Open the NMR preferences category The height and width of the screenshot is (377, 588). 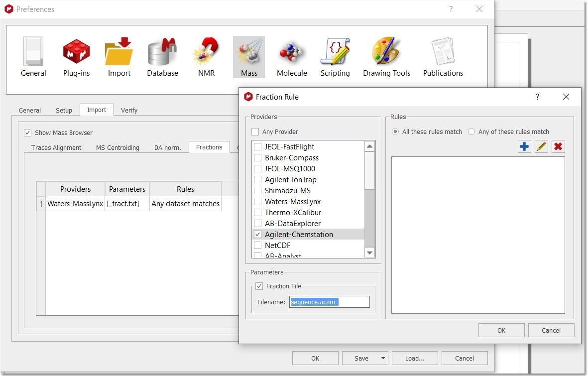206,57
